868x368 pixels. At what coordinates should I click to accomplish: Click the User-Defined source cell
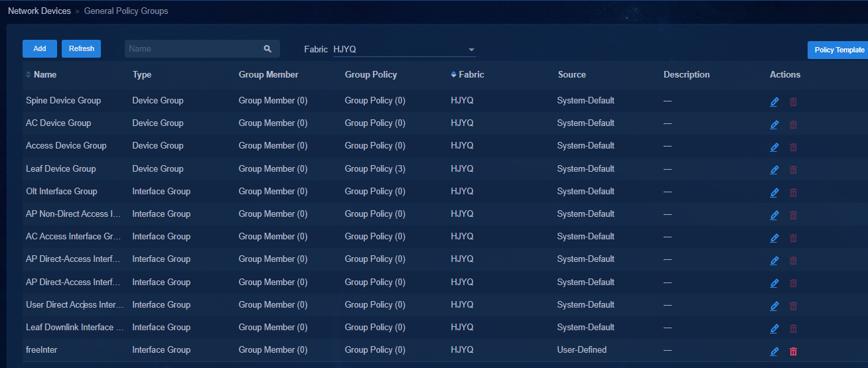[x=582, y=349]
